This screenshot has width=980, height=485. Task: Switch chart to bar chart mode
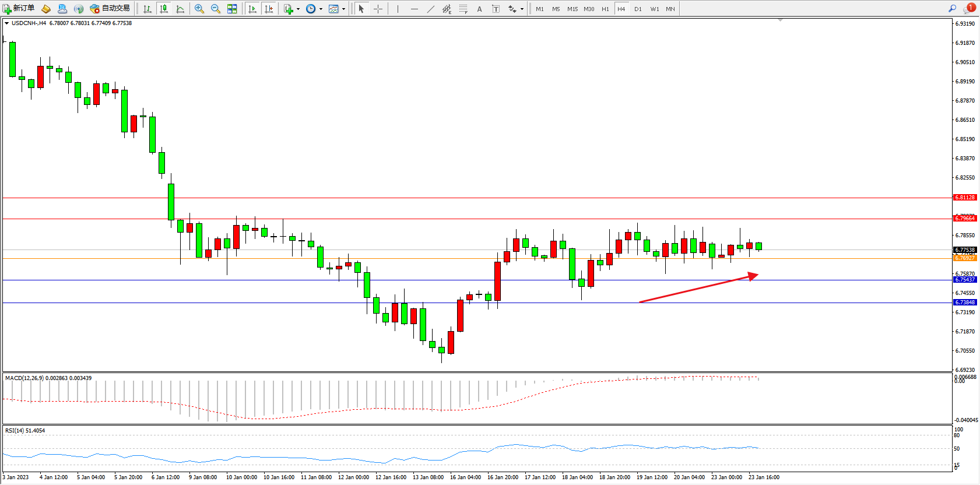[147, 9]
